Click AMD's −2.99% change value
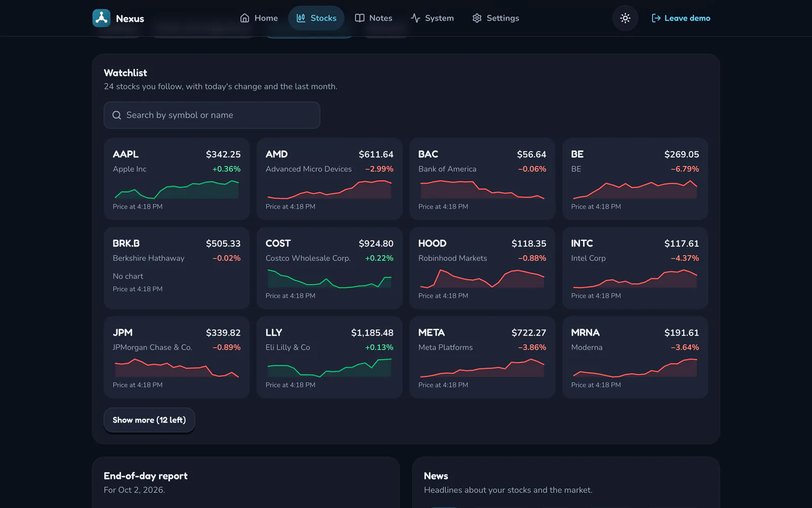This screenshot has width=812, height=508. click(x=379, y=169)
